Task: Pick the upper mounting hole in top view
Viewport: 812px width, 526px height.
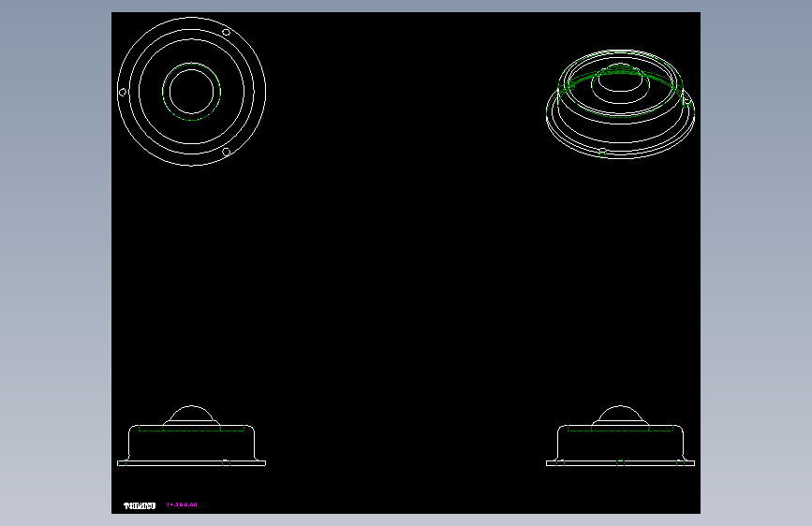Action: tap(227, 32)
